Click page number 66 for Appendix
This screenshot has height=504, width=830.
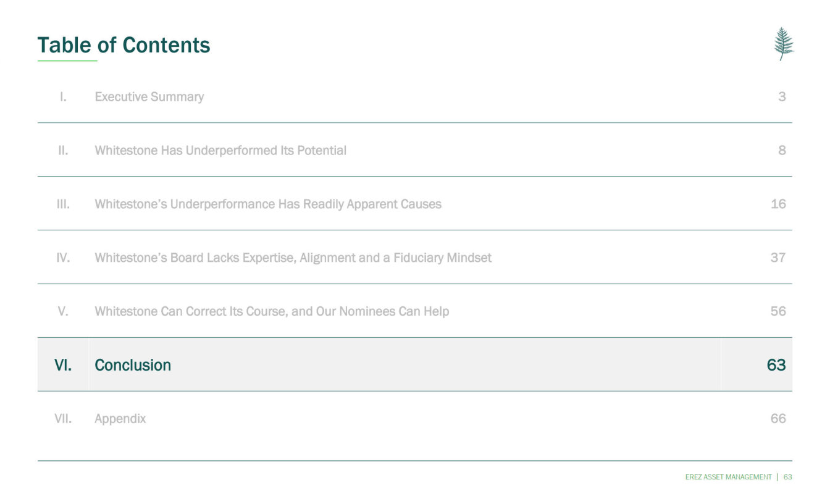point(778,419)
